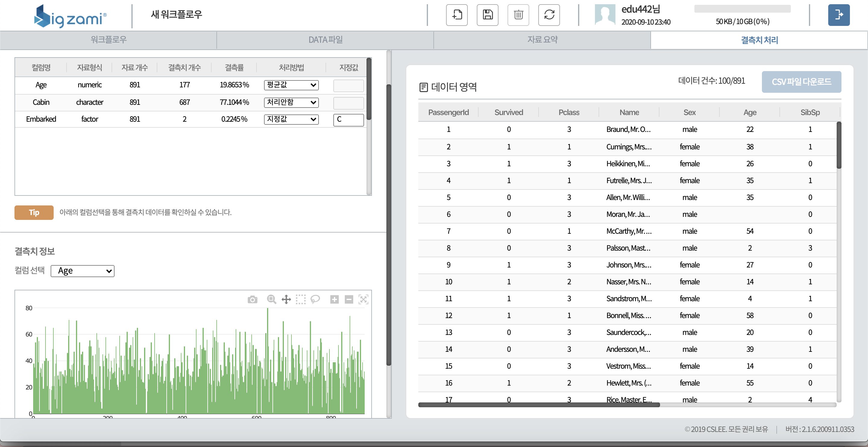Image resolution: width=868 pixels, height=447 pixels.
Task: Select the chart pan tool
Action: click(286, 299)
